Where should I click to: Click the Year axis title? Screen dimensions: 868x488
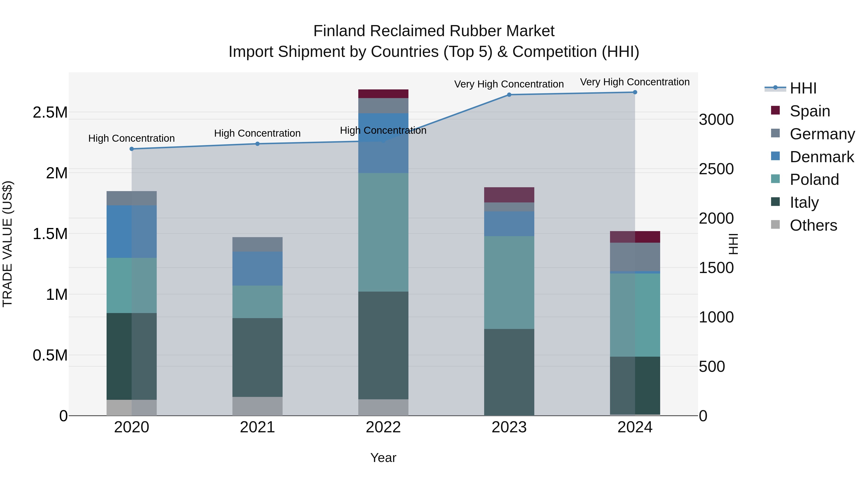[383, 458]
